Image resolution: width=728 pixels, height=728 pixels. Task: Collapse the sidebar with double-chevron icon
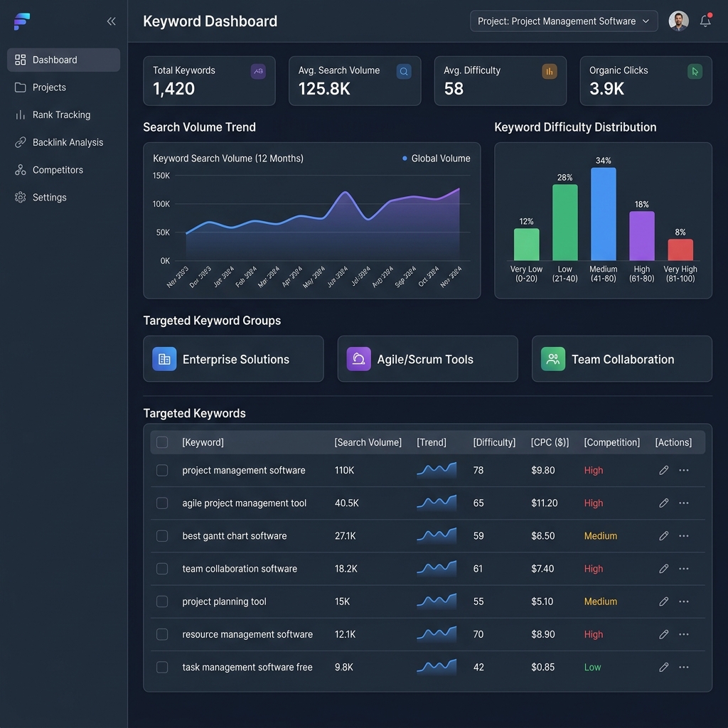[x=111, y=21]
